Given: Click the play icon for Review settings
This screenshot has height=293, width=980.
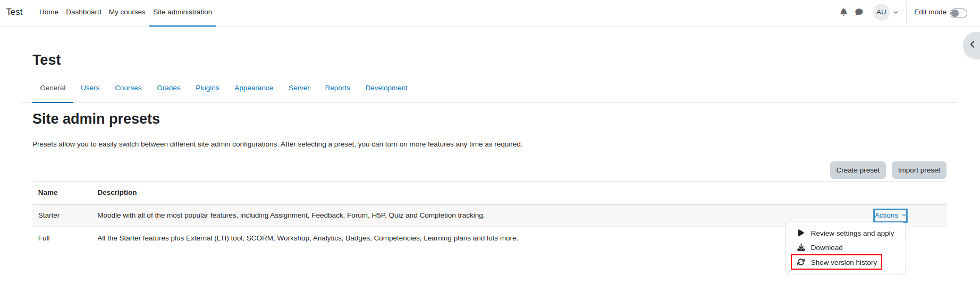Looking at the screenshot, I should point(801,233).
